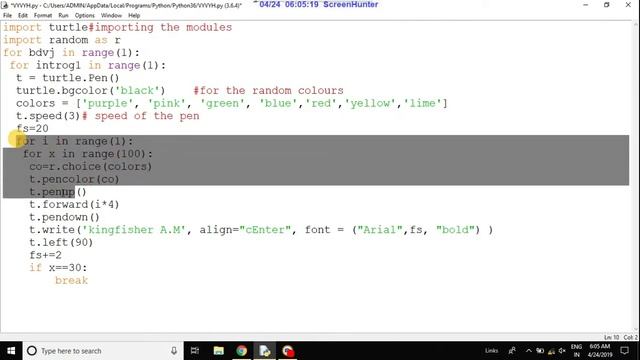Click the 'co=r.choice(colors)' line
Image resolution: width=640 pixels, height=360 pixels.
tap(91, 167)
